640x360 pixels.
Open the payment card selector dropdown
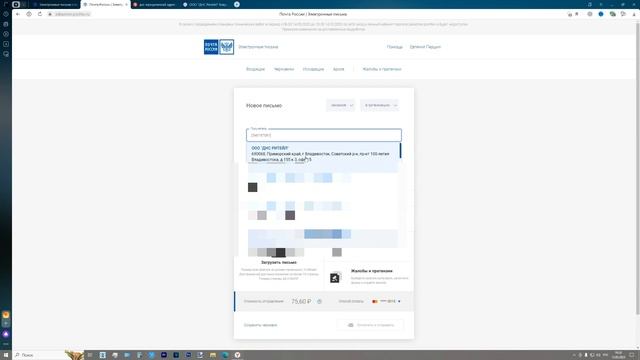[x=386, y=301]
